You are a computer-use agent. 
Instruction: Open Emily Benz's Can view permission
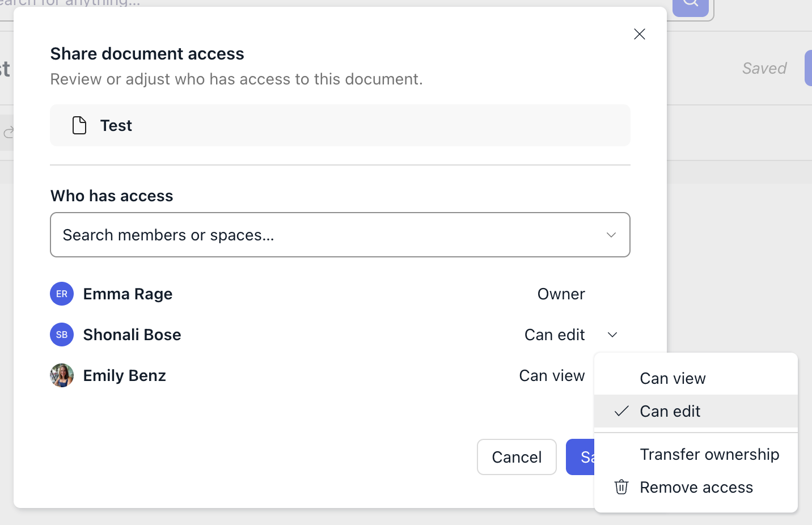click(x=552, y=375)
